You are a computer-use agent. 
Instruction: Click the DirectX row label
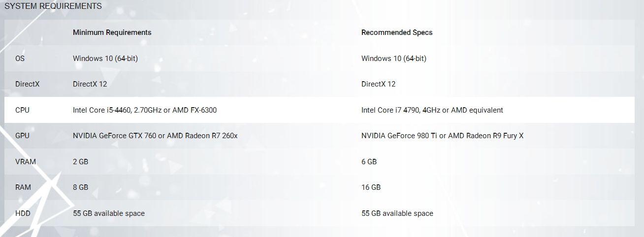point(27,84)
